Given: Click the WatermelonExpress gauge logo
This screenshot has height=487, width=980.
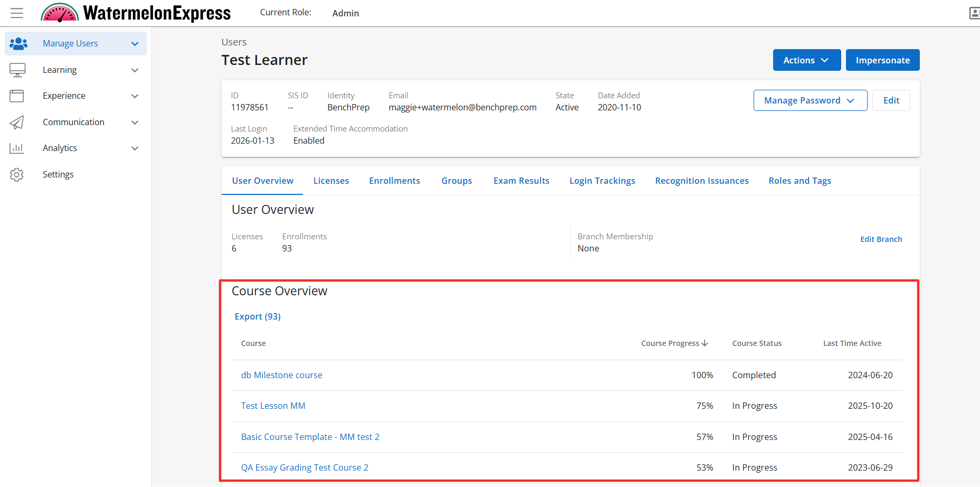Looking at the screenshot, I should tap(60, 13).
